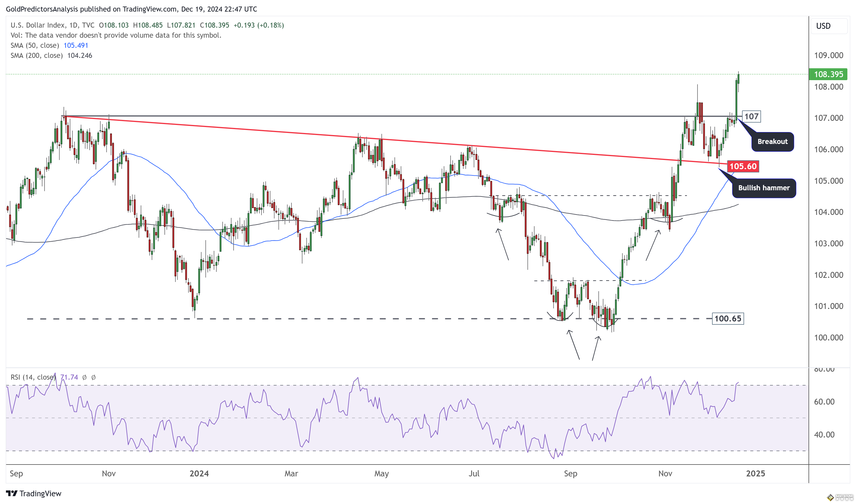Select the RSI (14, close) indicator legend
856x504 pixels.
[x=33, y=377]
